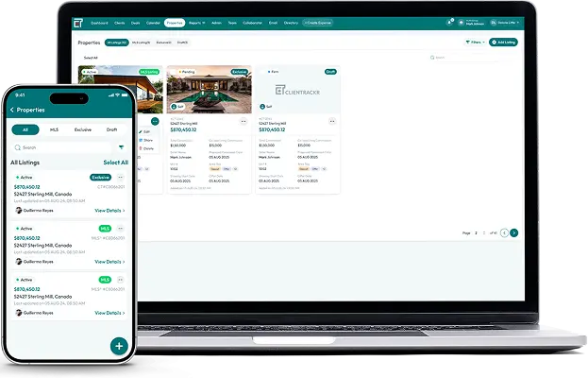Tap Select All on phone listings
Viewport: 588px width, 378px height.
tap(116, 163)
